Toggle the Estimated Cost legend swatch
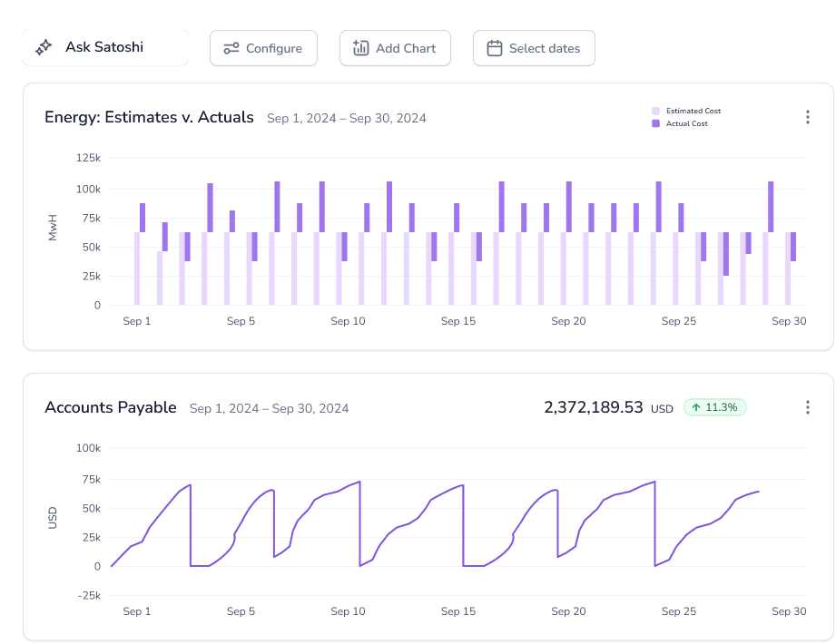Image resolution: width=836 pixels, height=644 pixels. pos(655,111)
